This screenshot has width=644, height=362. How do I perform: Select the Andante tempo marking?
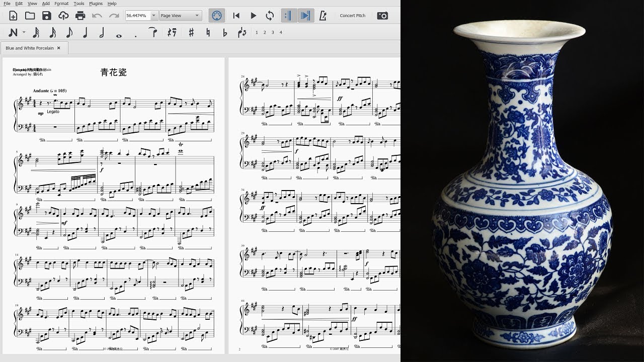(49, 90)
